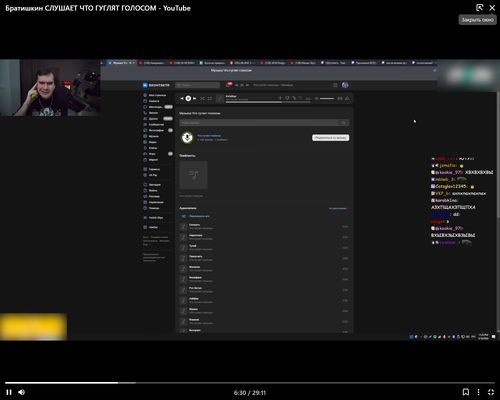Pause the YouTube video playback
Image resolution: width=500 pixels, height=400 pixels.
point(9,392)
